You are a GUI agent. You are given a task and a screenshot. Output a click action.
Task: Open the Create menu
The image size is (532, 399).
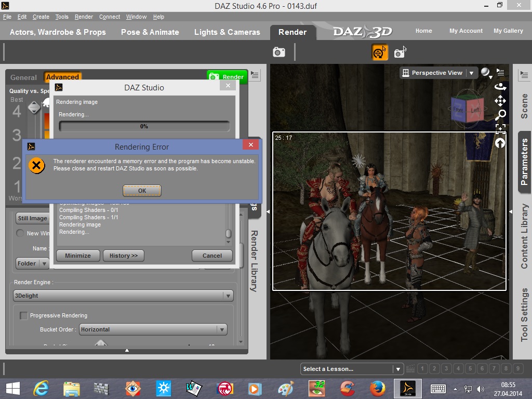point(41,17)
